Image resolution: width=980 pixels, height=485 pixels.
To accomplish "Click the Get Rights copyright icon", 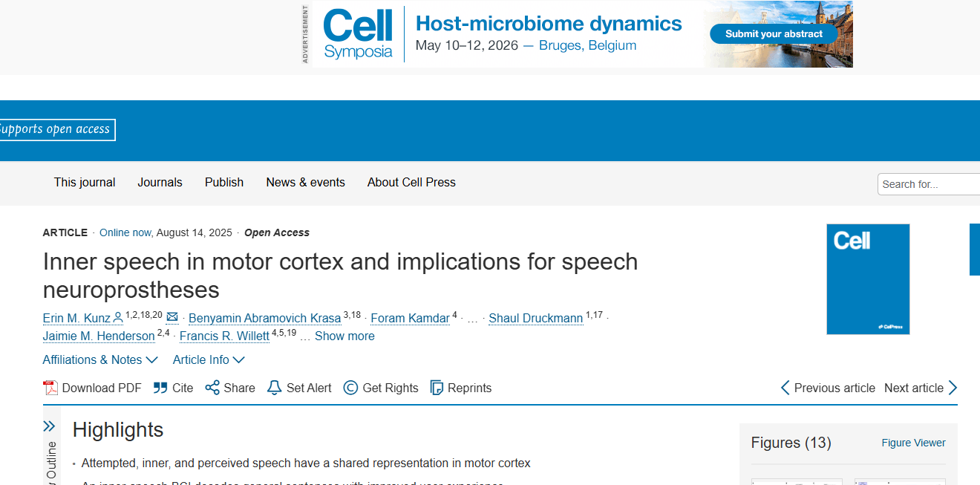I will 350,388.
